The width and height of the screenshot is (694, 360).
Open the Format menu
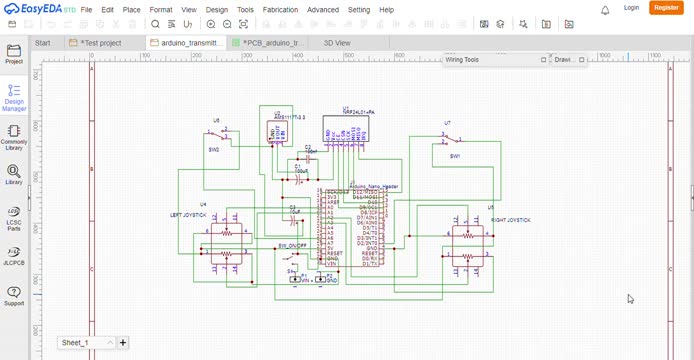point(161,10)
